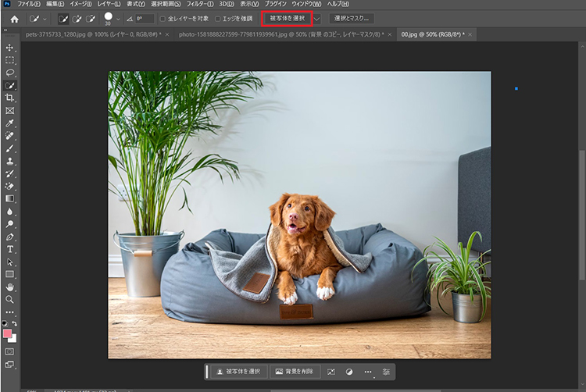Enable 全レイヤーを対象 checkbox
Screen dimensions: 586x392
[163, 19]
